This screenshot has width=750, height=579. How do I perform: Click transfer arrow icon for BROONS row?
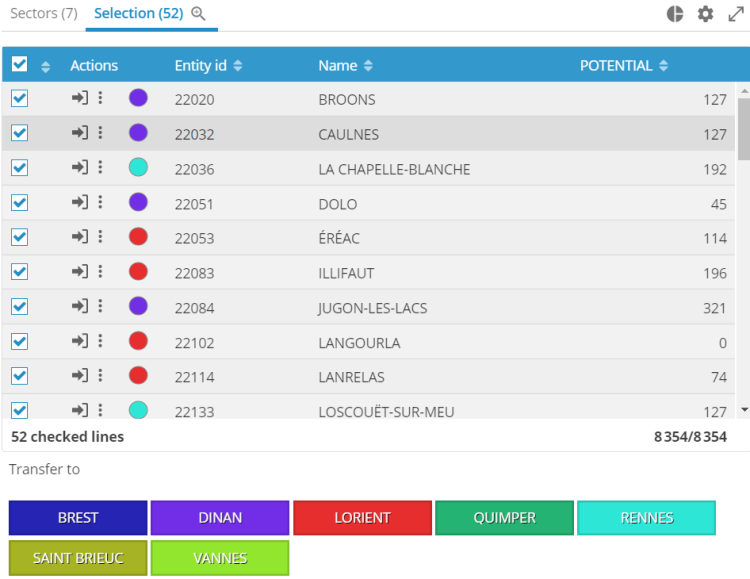click(80, 98)
